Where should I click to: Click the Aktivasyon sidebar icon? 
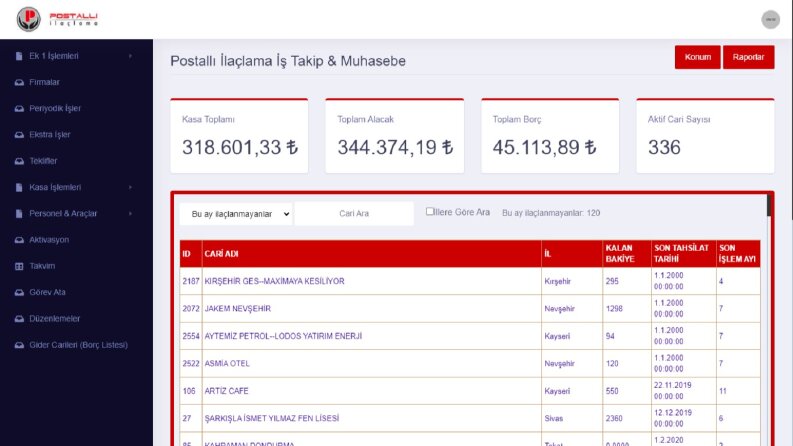coord(19,240)
